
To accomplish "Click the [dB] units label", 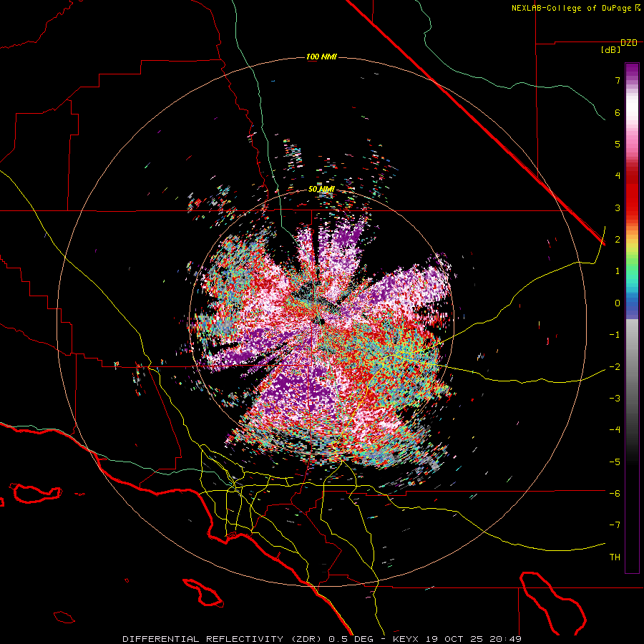I will (x=611, y=50).
